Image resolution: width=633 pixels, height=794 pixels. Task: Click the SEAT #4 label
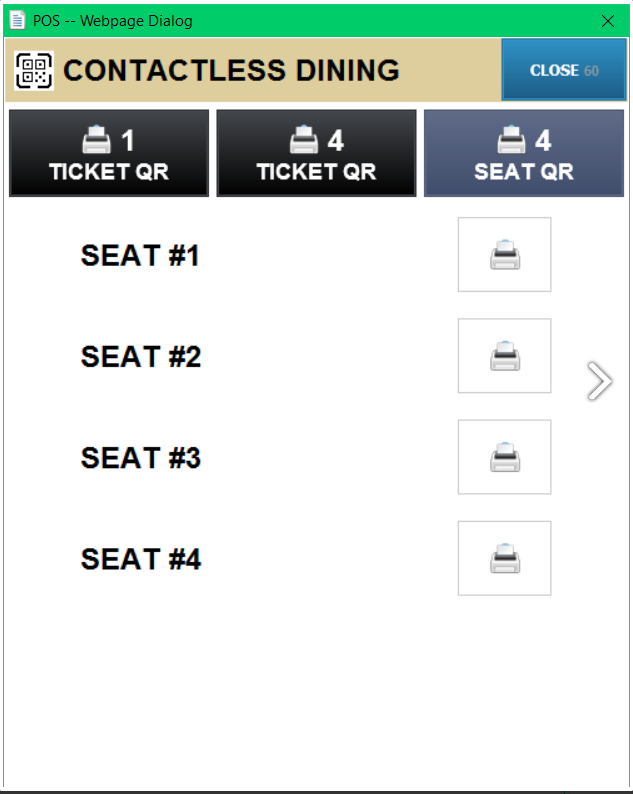(140, 559)
